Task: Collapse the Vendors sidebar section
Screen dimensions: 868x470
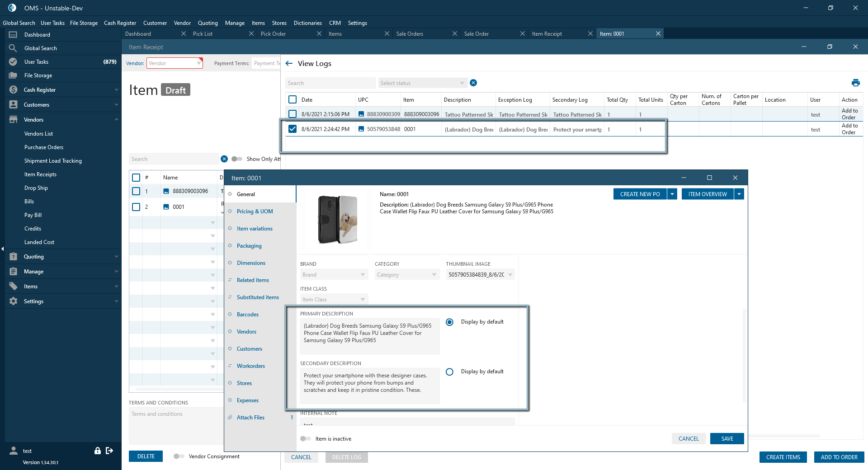Action: [x=116, y=120]
